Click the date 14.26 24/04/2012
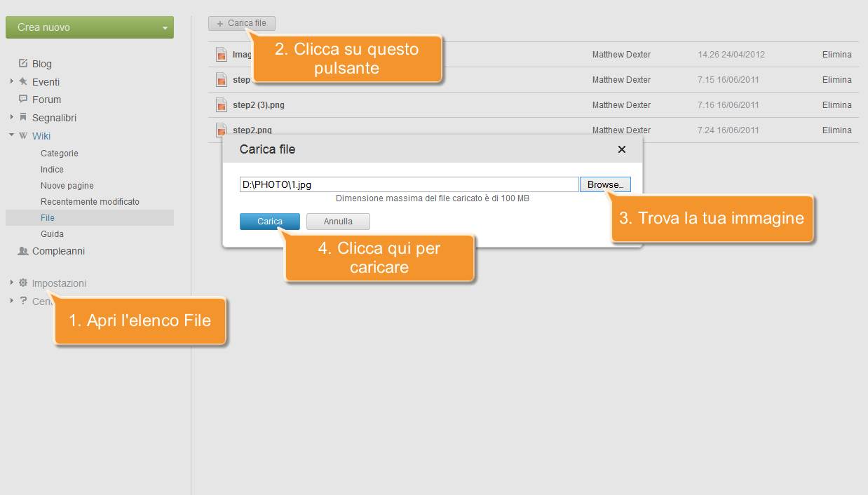Viewport: 868px width, 495px height. point(731,55)
